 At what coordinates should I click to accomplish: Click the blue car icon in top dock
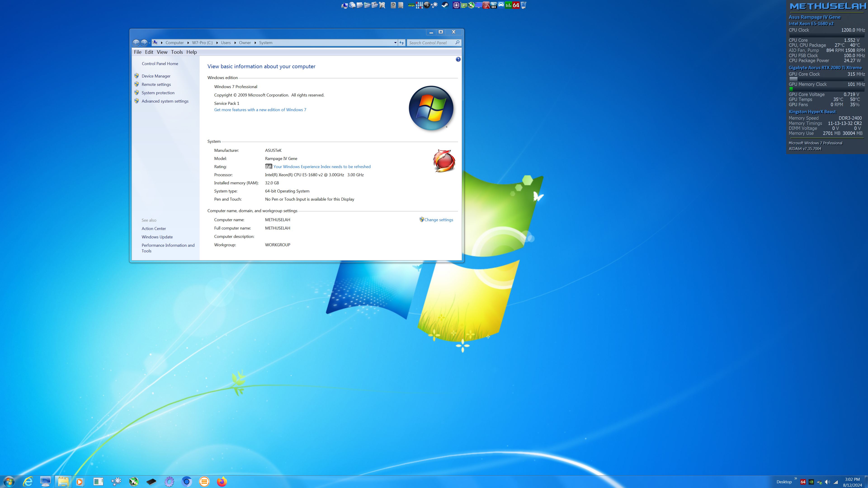(x=501, y=5)
